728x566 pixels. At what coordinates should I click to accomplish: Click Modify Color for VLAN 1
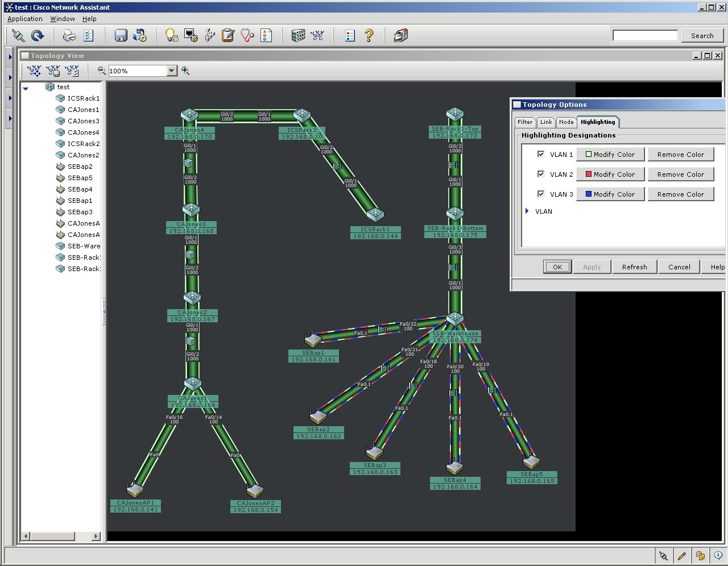(x=610, y=155)
